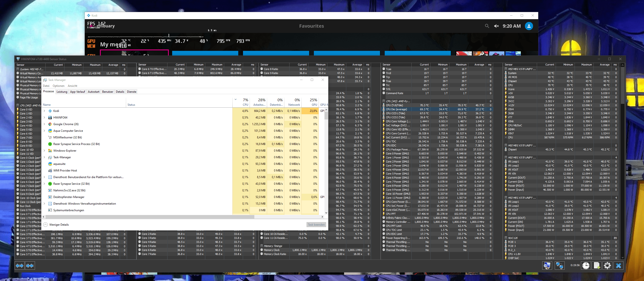Click HWiNFO two-computers network icon
Viewport: 644px width, 281px height.
tap(559, 265)
